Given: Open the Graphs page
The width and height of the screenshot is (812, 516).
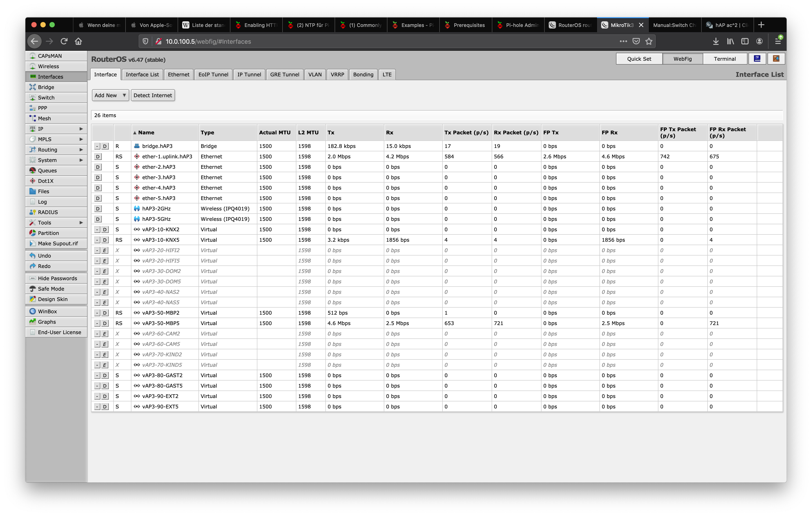Looking at the screenshot, I should click(47, 322).
